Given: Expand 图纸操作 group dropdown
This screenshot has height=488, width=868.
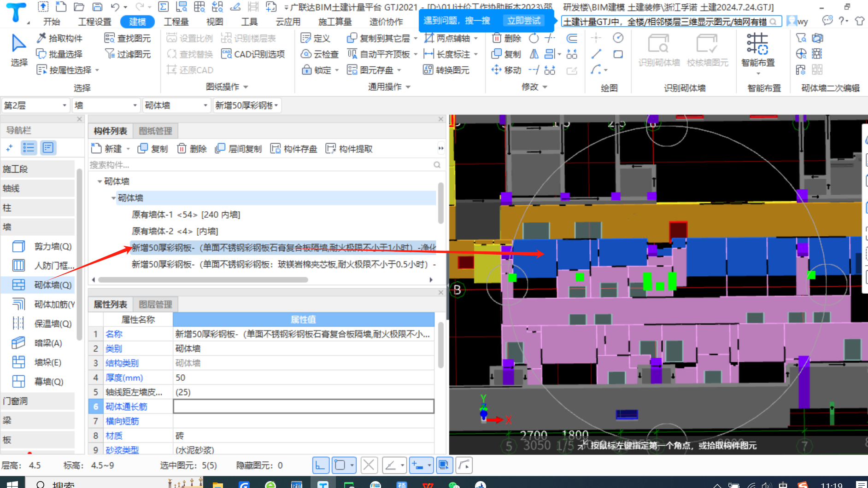Looking at the screenshot, I should click(246, 87).
